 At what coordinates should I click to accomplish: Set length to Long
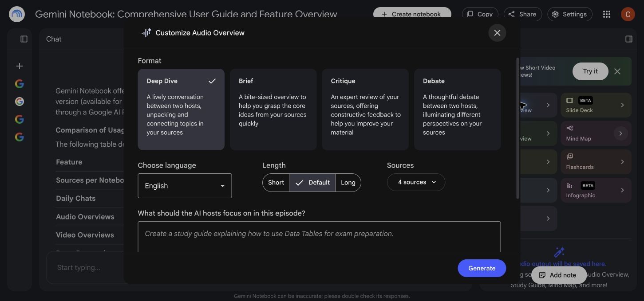348,183
